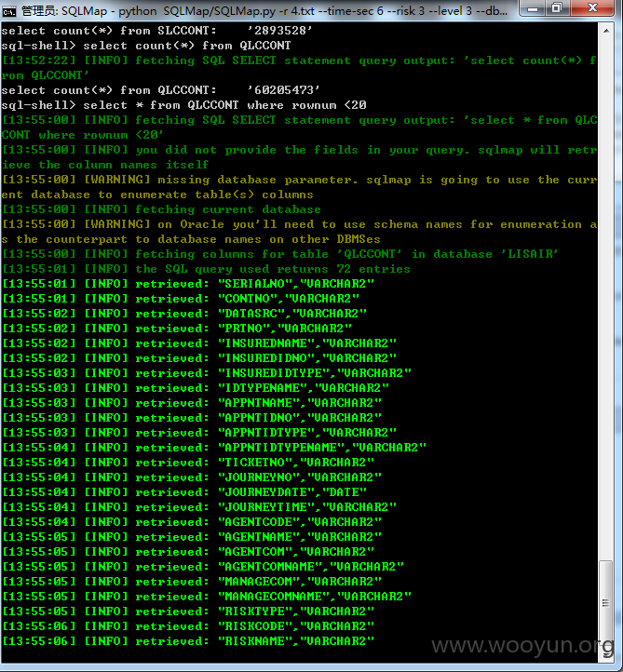The image size is (623, 672).
Task: Select the "JOURNEYDATE","DATE" line
Action: pos(184,492)
